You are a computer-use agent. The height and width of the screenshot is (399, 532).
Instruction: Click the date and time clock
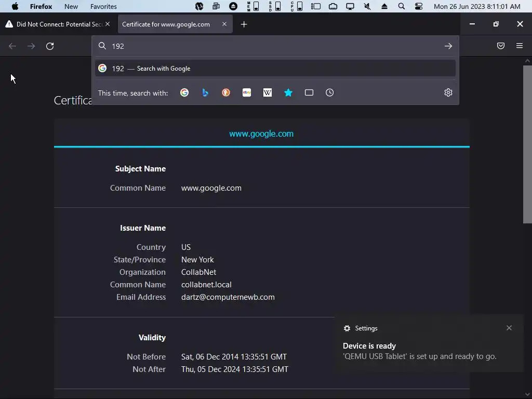[x=477, y=6]
